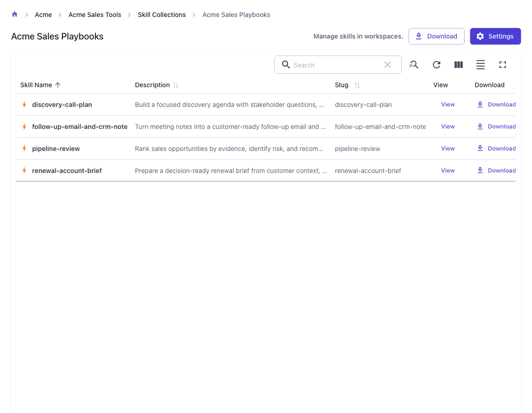Screen dimensions: 532x413
Task: Download follow-up-email-and-crm-note skill
Action: [496, 127]
